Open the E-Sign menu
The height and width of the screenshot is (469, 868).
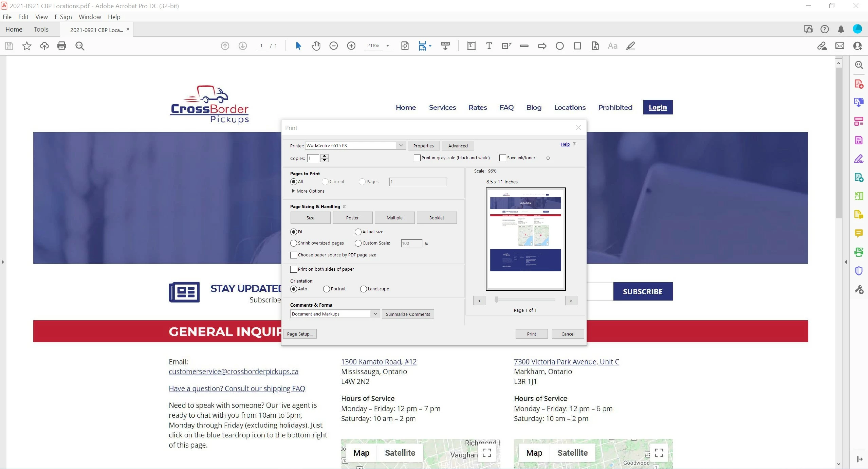click(x=63, y=17)
